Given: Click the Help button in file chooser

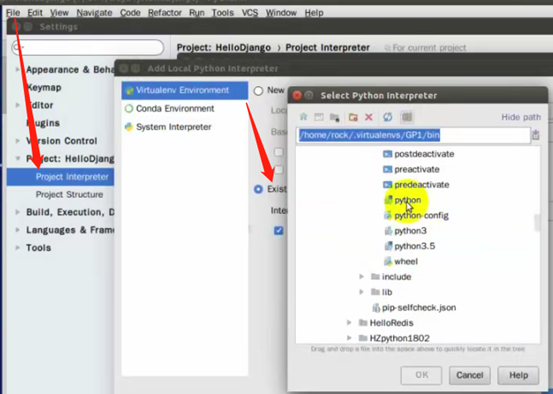Looking at the screenshot, I should tap(518, 375).
